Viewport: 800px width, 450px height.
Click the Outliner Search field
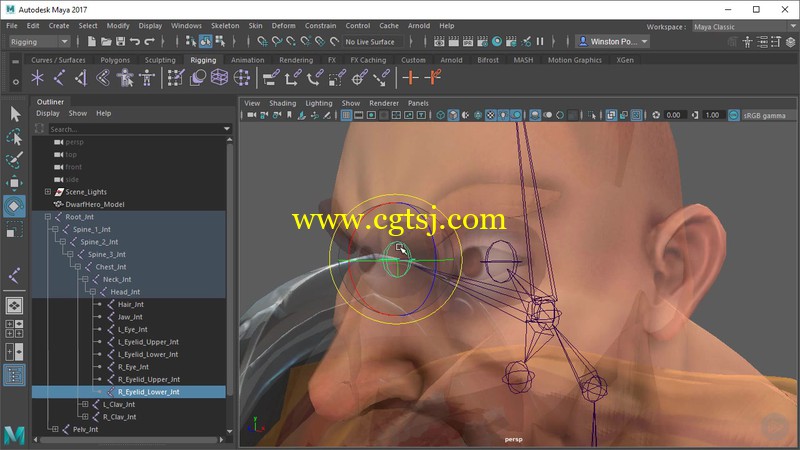[140, 129]
